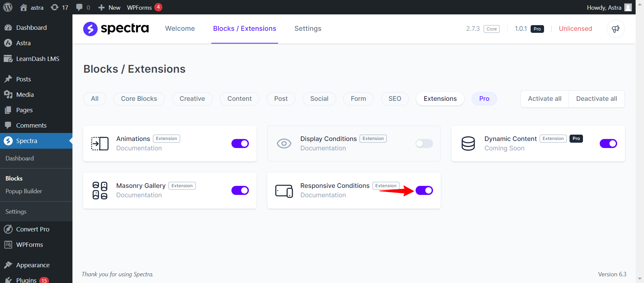Toggle the Masonry Gallery extension off
Viewport: 644px width, 283px height.
point(240,191)
